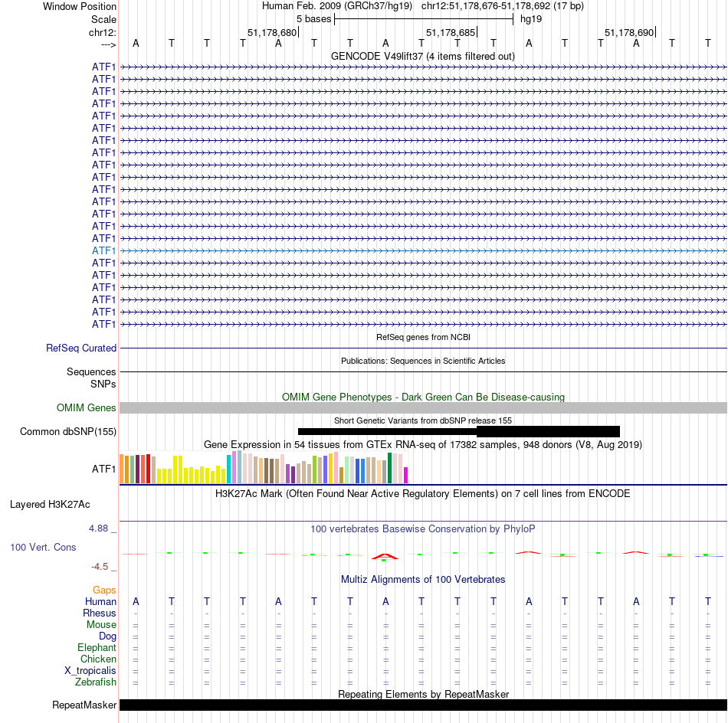The width and height of the screenshot is (728, 723).
Task: Click the ---> base sequence direction label
Action: point(108,44)
